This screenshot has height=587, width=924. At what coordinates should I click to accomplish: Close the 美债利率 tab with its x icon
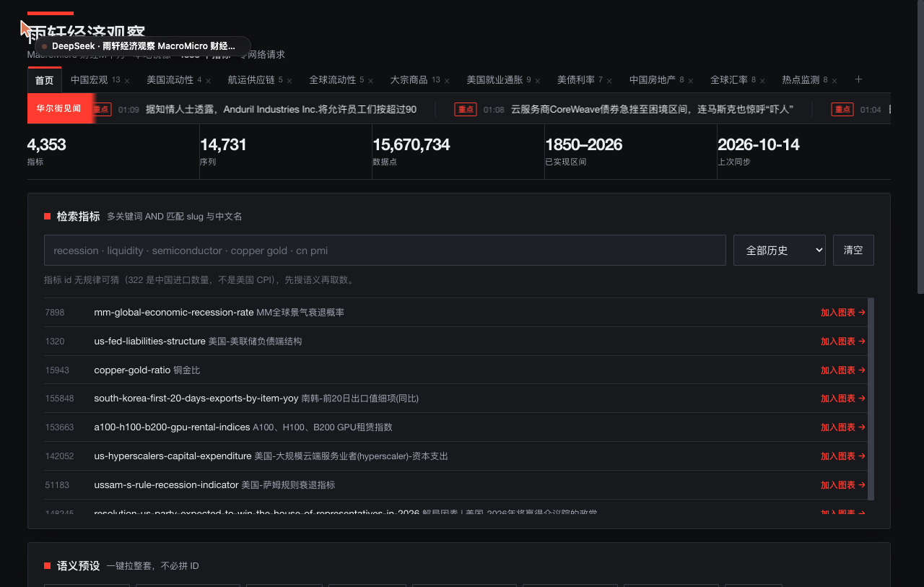tap(609, 80)
